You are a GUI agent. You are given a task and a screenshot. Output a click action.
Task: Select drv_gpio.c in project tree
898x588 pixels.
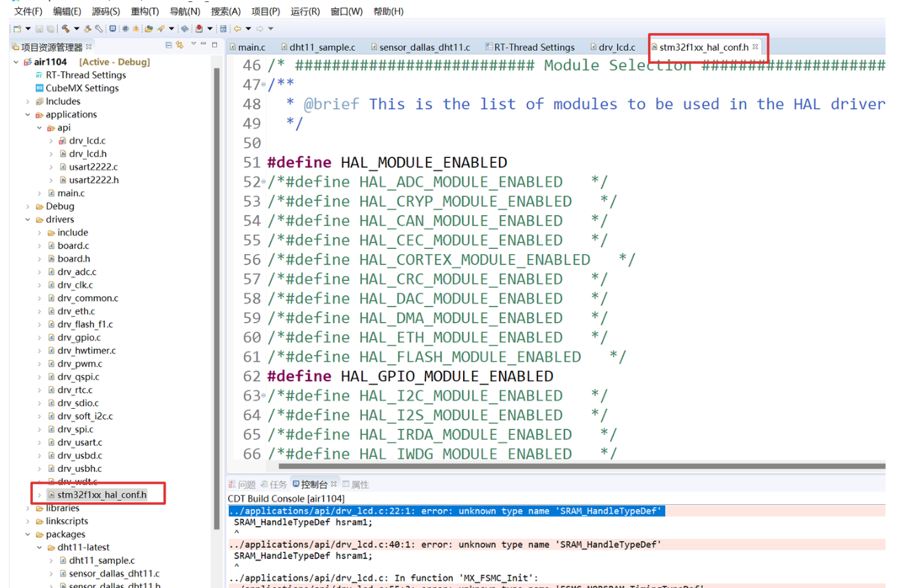pyautogui.click(x=74, y=337)
